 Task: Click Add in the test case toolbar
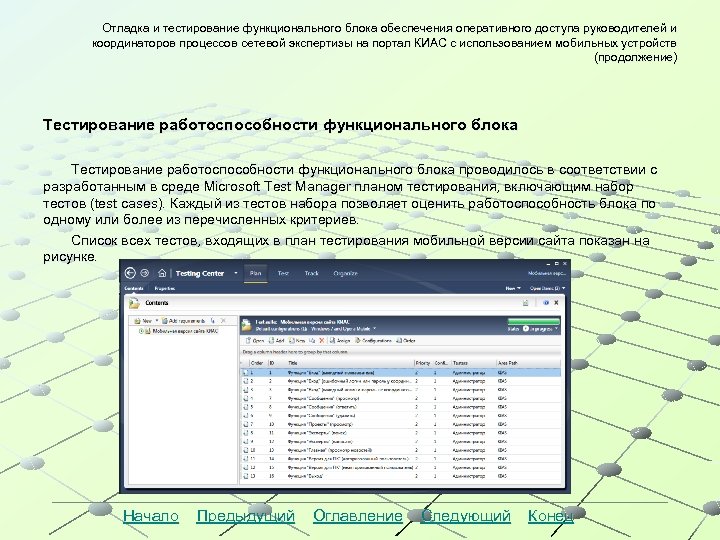click(276, 341)
